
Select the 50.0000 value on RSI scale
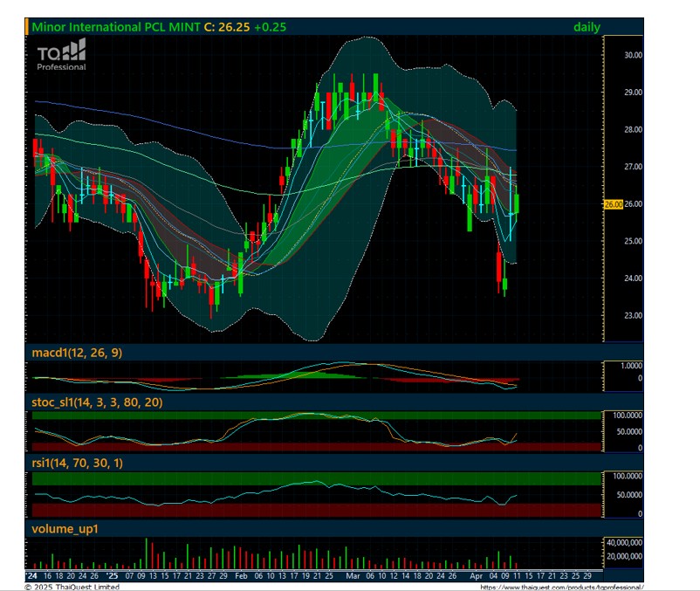pyautogui.click(x=629, y=495)
